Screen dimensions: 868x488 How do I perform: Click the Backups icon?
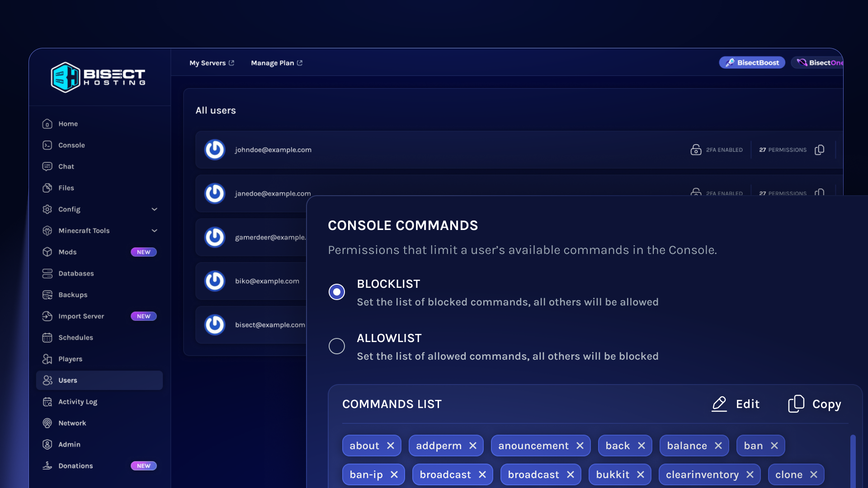pyautogui.click(x=47, y=295)
